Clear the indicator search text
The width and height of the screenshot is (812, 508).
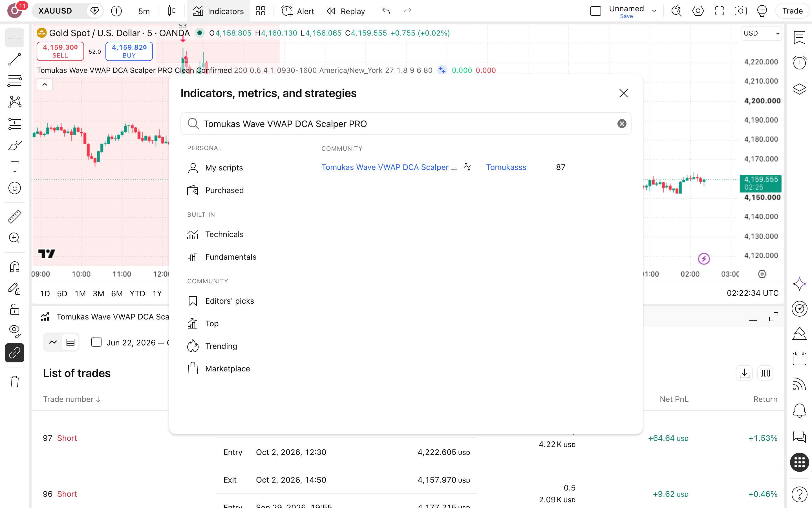(622, 124)
